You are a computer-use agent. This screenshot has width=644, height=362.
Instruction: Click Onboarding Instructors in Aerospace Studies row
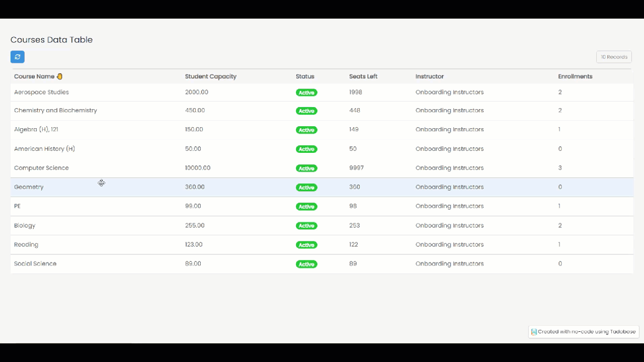450,92
